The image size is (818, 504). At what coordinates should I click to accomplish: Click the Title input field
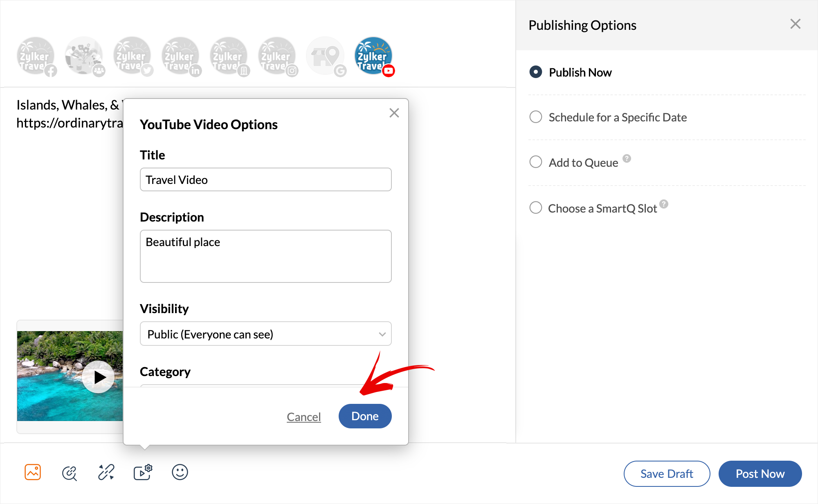pyautogui.click(x=265, y=180)
